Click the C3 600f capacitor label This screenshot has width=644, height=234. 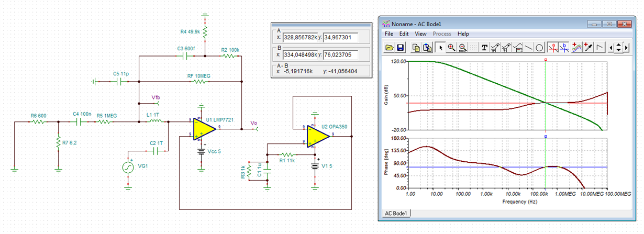(186, 49)
